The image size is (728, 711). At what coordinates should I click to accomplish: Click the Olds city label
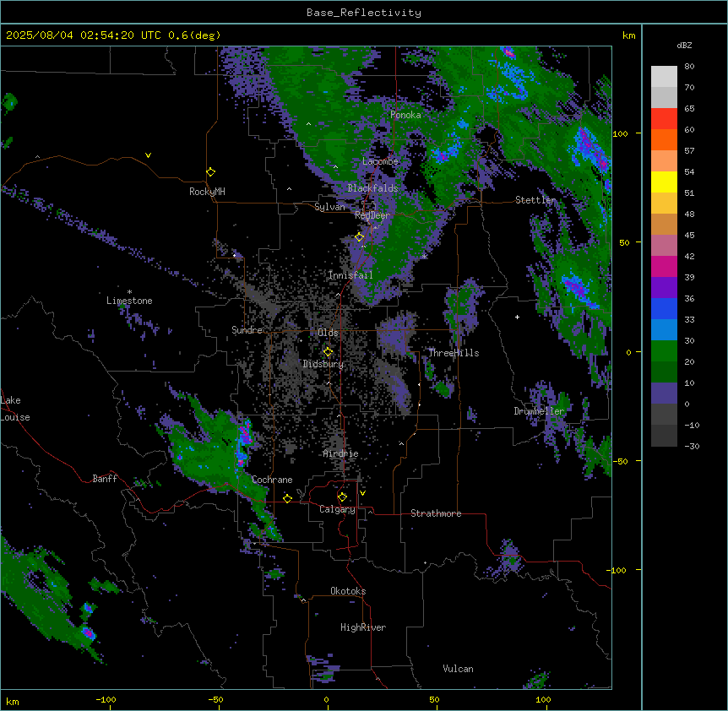[x=328, y=333]
